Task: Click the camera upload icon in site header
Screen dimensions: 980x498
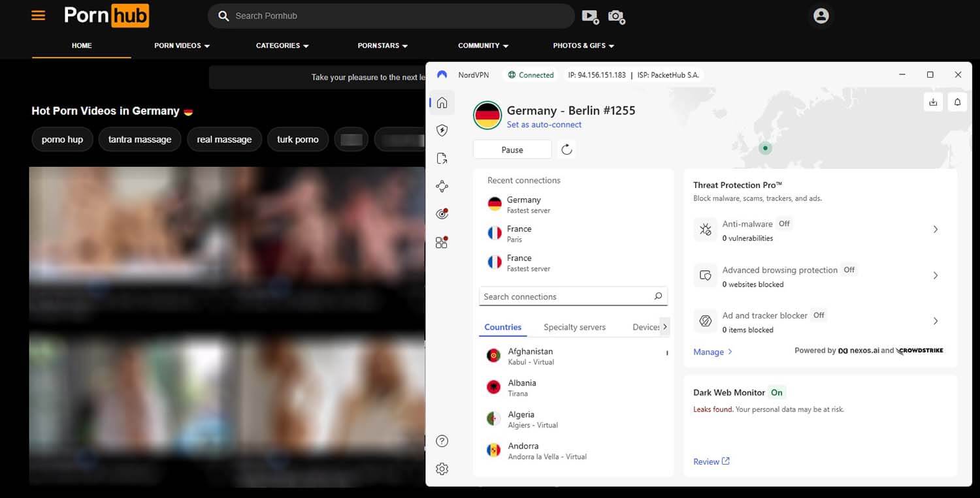Action: [x=617, y=16]
